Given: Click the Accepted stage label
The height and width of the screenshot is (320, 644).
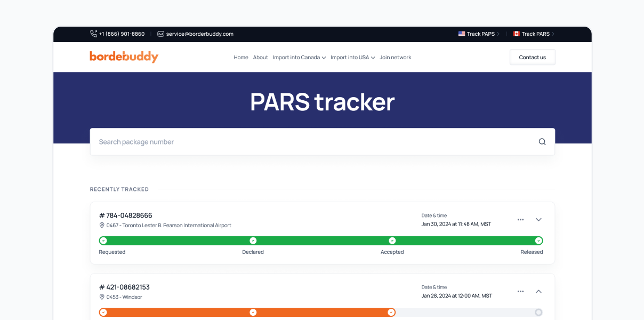Looking at the screenshot, I should click(392, 252).
